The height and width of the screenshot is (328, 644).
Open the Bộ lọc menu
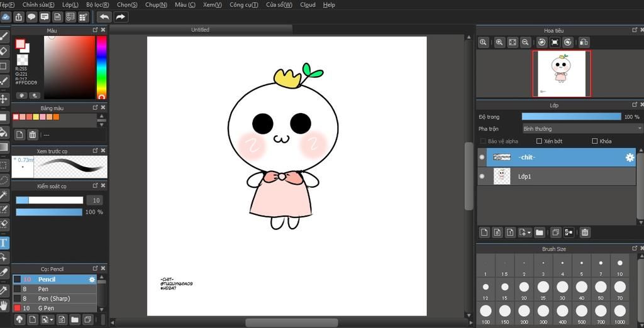tap(97, 4)
